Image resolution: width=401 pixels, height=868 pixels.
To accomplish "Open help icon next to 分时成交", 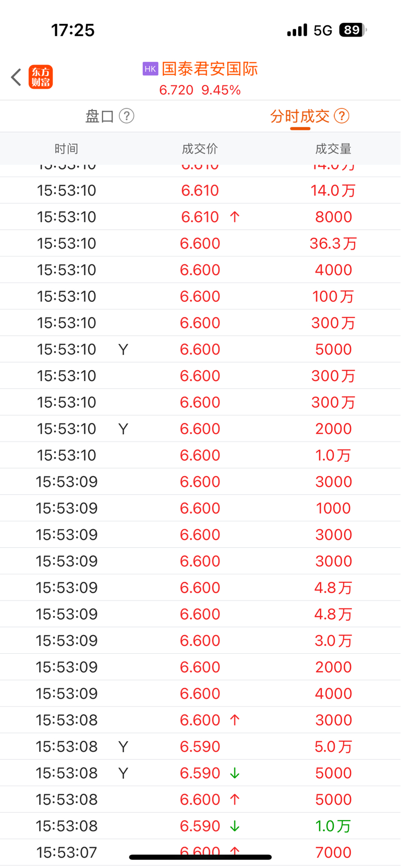I will (342, 116).
